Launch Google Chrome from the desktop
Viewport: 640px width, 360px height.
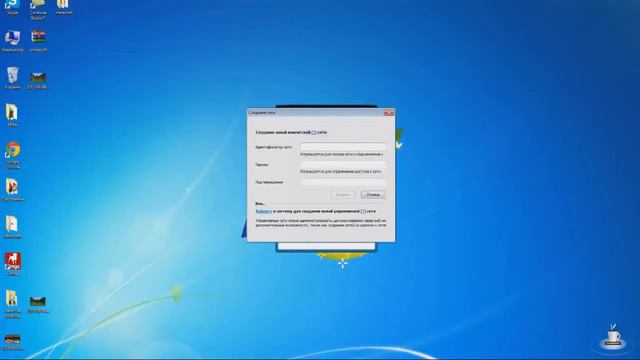[x=13, y=155]
